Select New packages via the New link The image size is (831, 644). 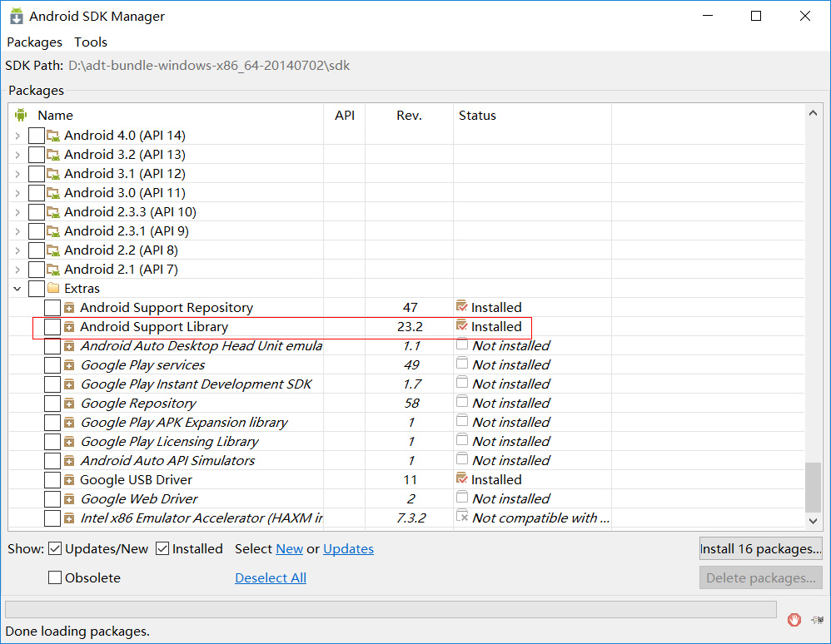point(290,548)
